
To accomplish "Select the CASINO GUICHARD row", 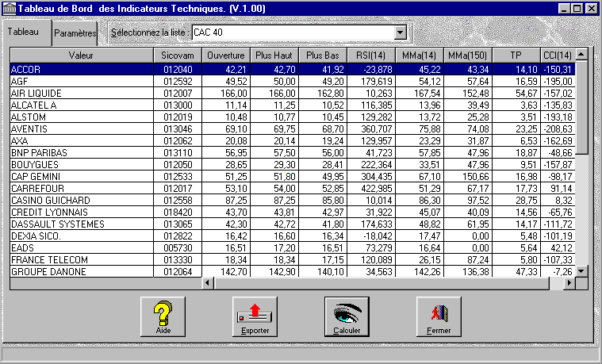I will click(293, 200).
